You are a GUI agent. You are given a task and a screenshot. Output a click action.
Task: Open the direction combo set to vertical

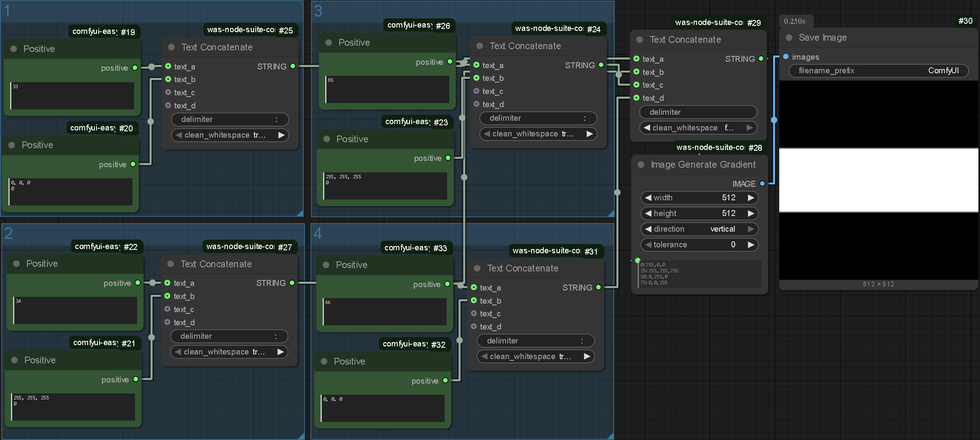click(x=699, y=229)
